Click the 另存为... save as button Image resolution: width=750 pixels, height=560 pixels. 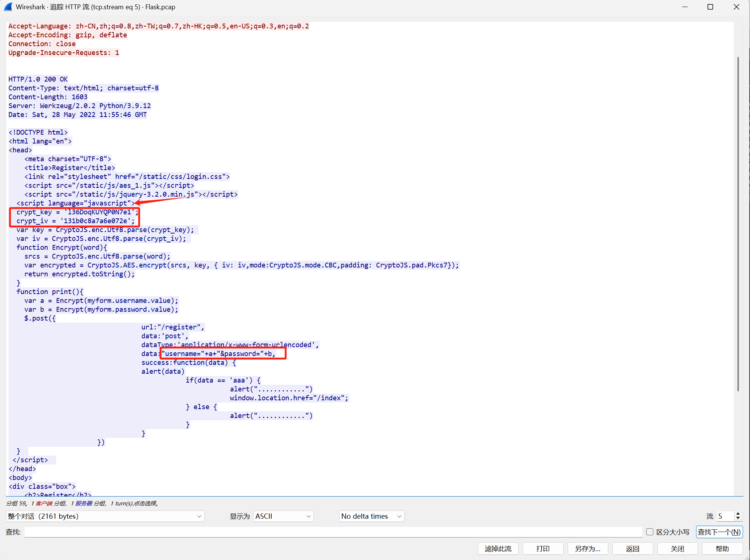coord(588,549)
